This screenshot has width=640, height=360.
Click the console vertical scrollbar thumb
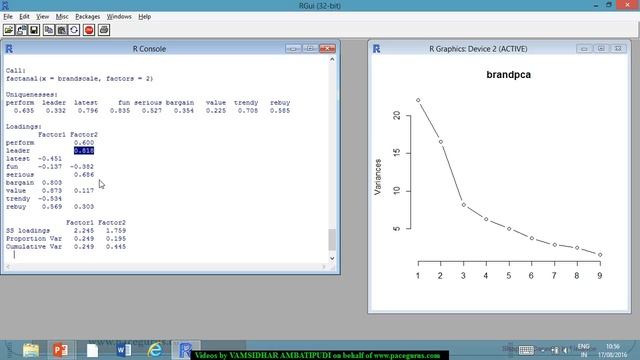click(x=332, y=240)
